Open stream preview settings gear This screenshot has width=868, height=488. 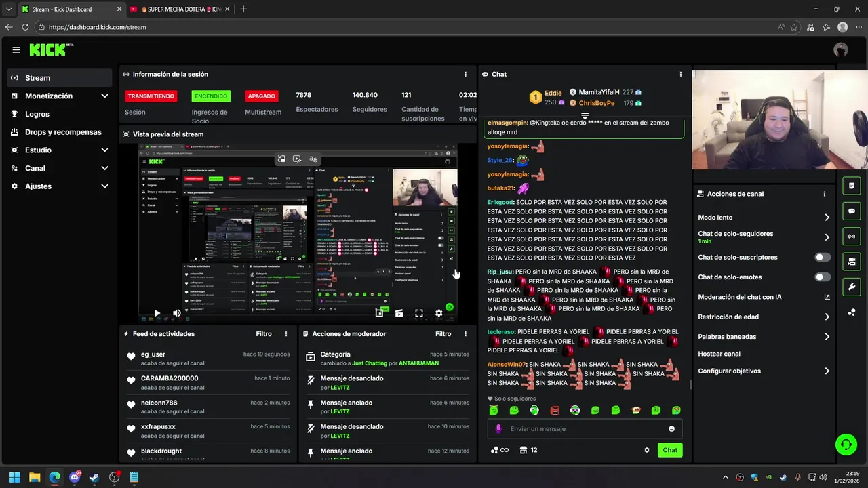tap(439, 313)
